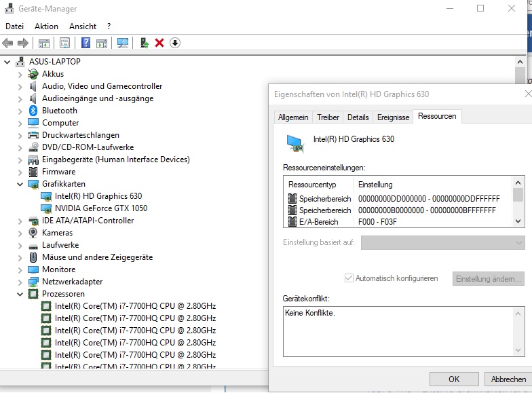532x393 pixels.
Task: Click the red X uninstall device icon
Action: point(159,43)
